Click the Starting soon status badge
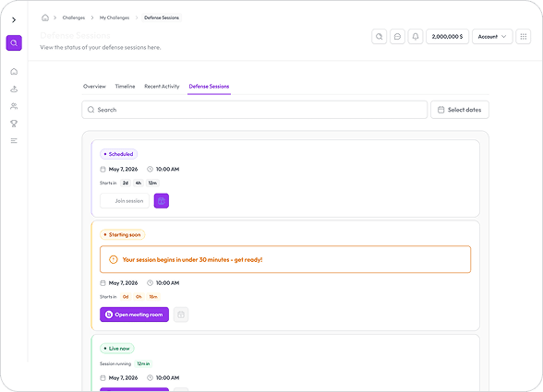543x392 pixels. pyautogui.click(x=122, y=234)
